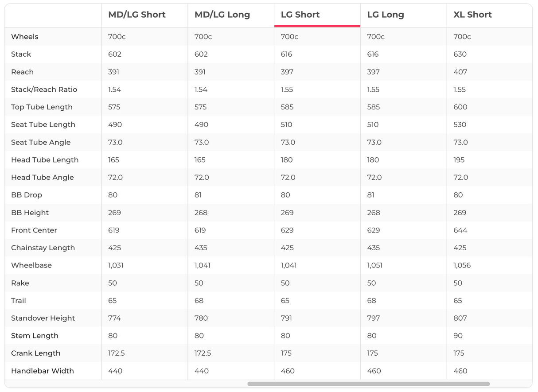Click the Head Tube Angle row label
The image size is (538, 392).
pyautogui.click(x=43, y=177)
